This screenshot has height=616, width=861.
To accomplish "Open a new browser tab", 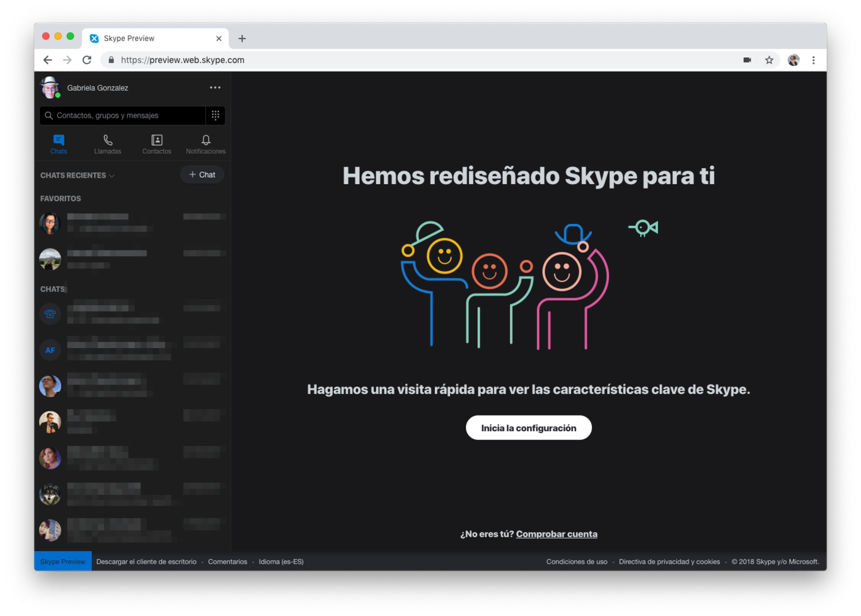I will [242, 38].
